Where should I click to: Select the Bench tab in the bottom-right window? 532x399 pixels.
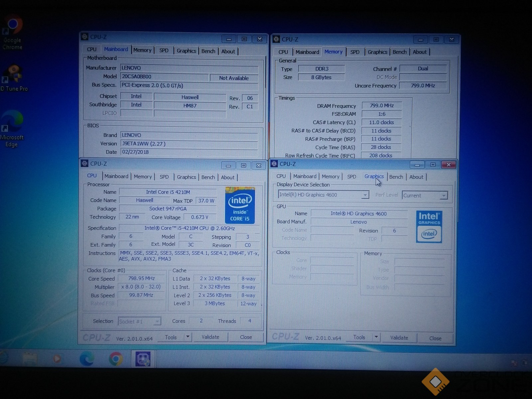396,177
